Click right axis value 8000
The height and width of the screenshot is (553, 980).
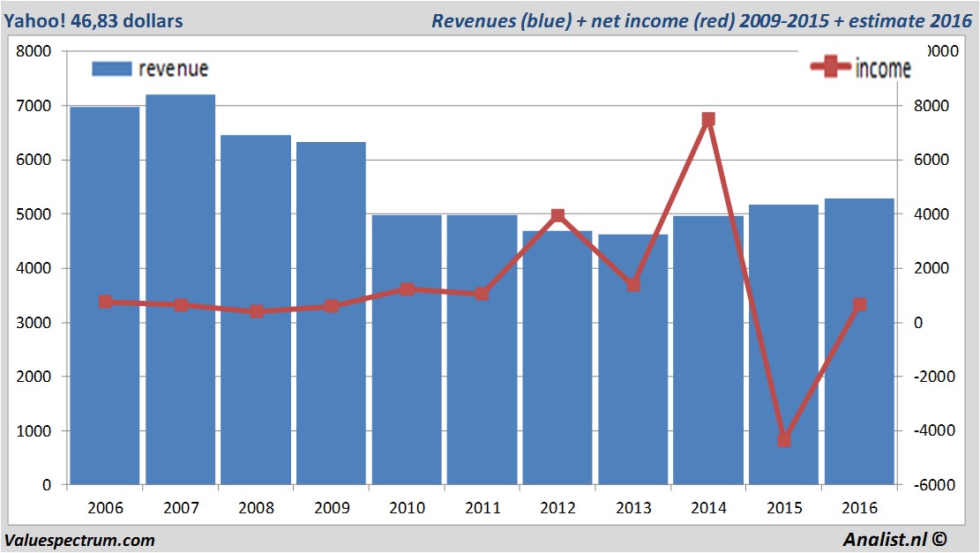[931, 106]
